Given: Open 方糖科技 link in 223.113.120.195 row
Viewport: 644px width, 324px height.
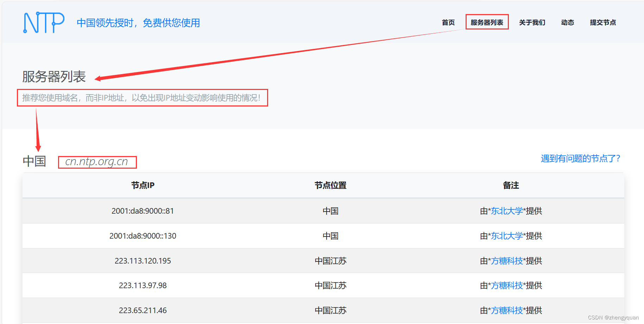Looking at the screenshot, I should tap(507, 261).
